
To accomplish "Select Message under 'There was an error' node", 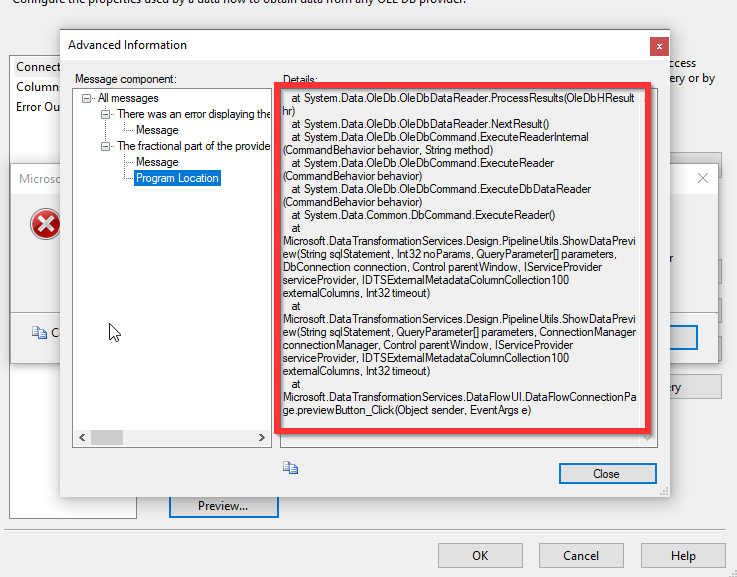I will click(x=157, y=130).
